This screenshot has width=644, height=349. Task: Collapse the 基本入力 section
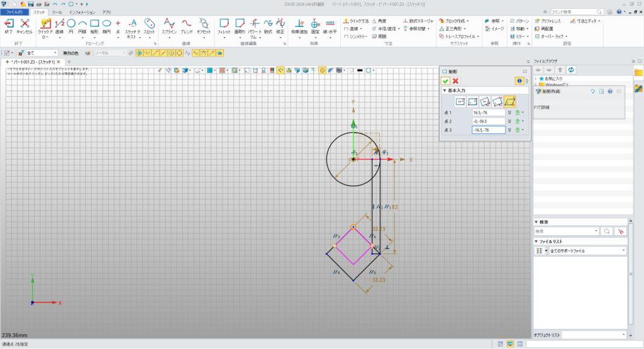click(x=445, y=91)
